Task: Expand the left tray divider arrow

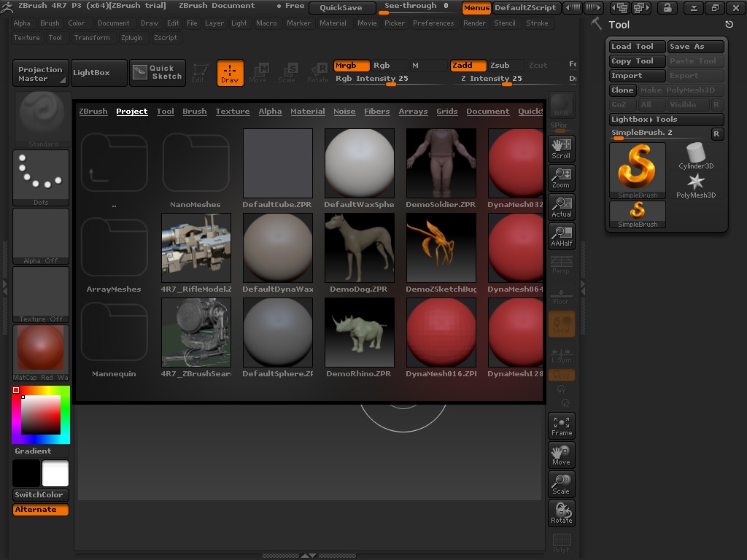Action: tap(5, 287)
